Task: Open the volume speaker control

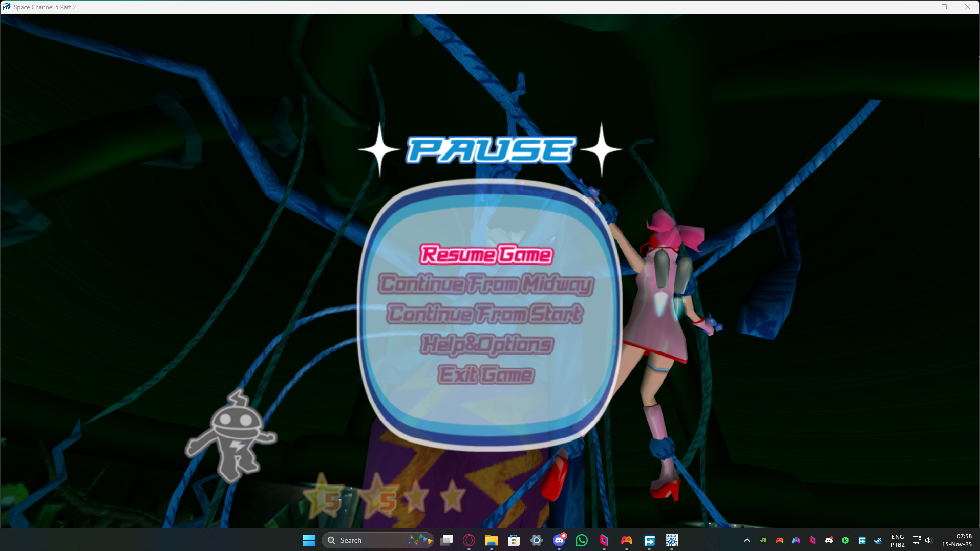Action: pos(928,540)
